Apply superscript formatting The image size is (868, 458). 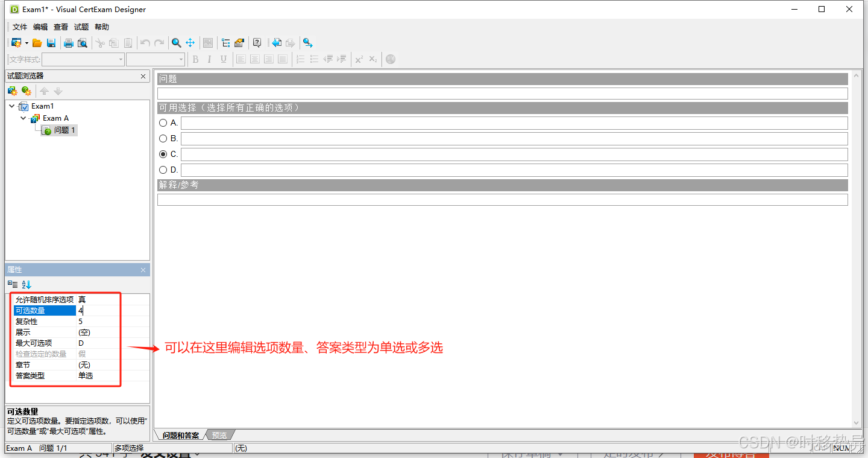359,59
